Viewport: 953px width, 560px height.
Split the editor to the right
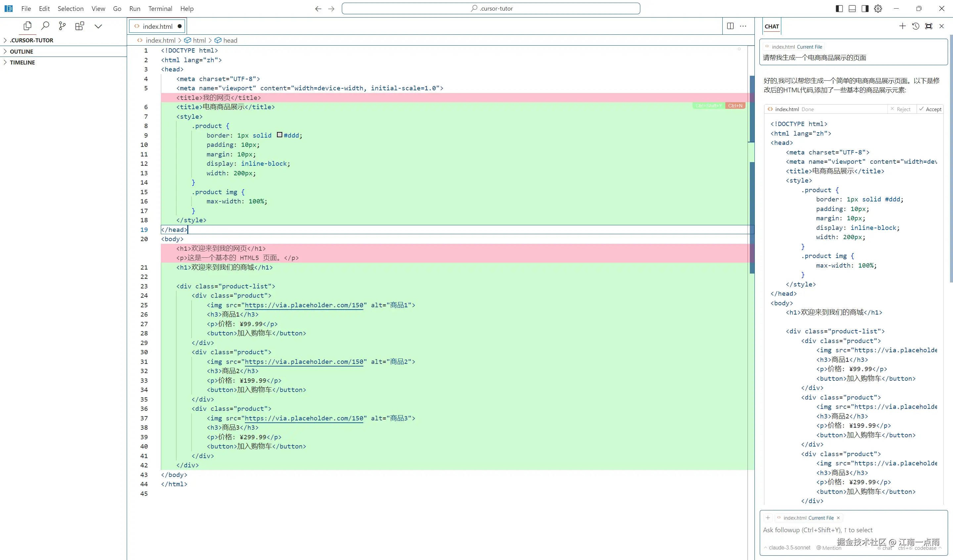click(730, 26)
